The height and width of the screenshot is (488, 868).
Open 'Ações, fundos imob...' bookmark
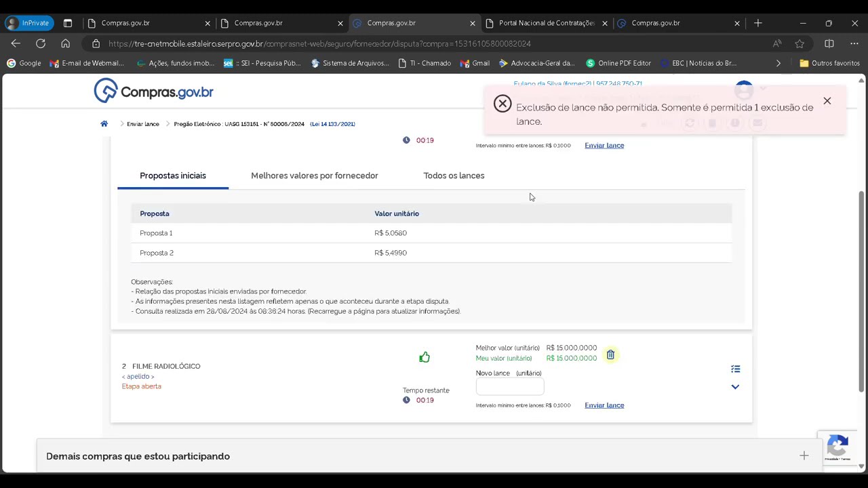175,63
